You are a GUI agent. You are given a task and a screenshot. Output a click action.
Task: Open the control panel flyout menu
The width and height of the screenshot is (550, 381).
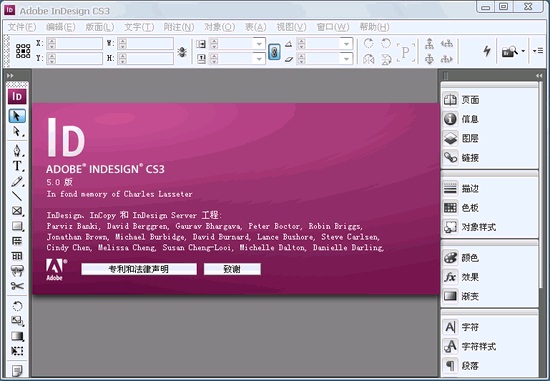click(x=538, y=51)
